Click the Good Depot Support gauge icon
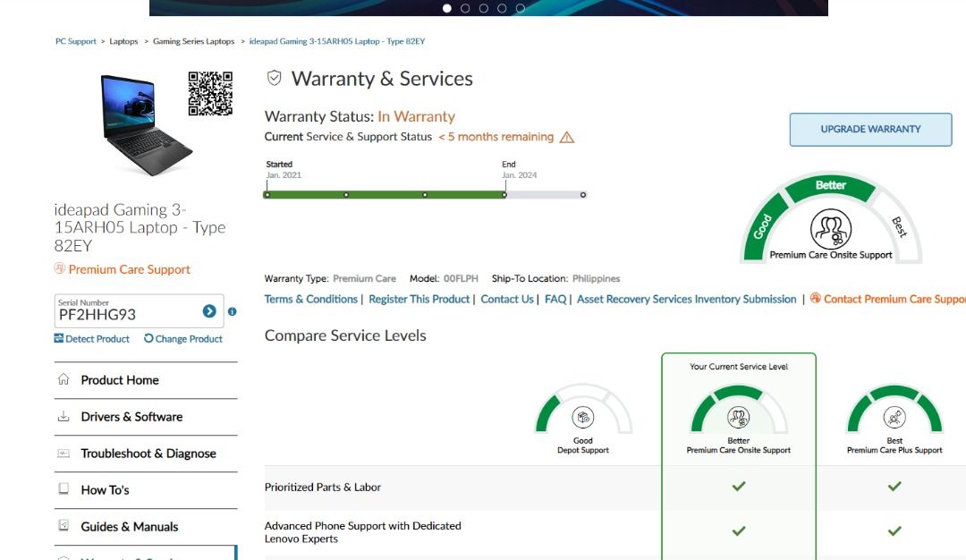The height and width of the screenshot is (560, 966). [x=583, y=417]
